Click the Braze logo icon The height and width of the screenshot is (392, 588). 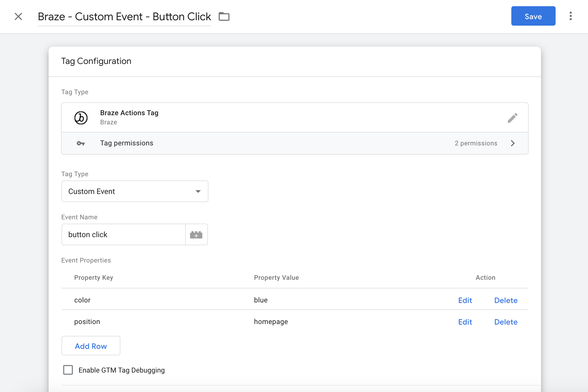(81, 118)
